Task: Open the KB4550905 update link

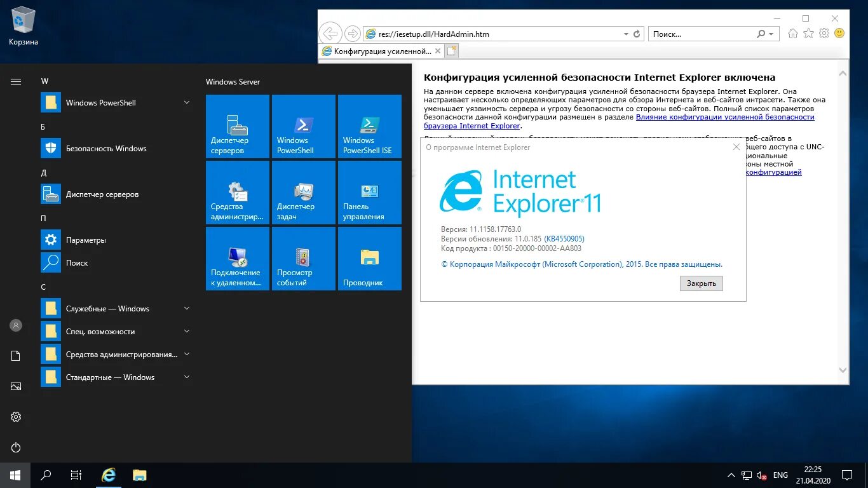Action: pyautogui.click(x=564, y=239)
